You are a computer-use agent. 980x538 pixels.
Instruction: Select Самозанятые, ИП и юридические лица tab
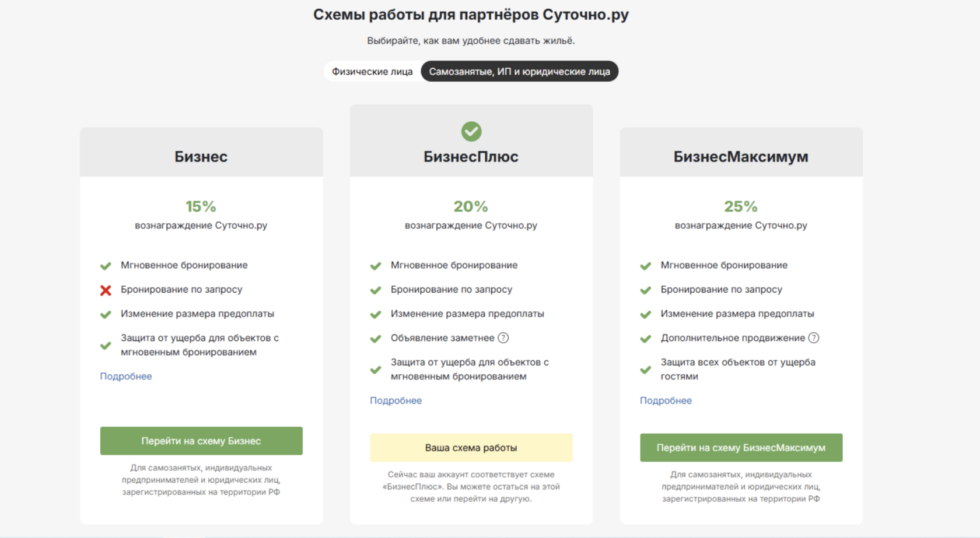[x=520, y=72]
